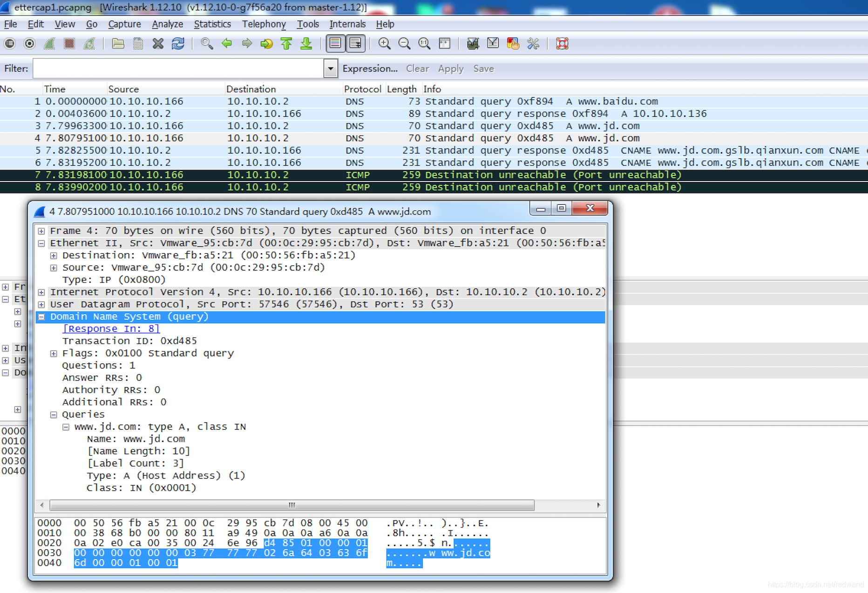Follow the Response In: 8 link
The image size is (868, 593).
pos(111,329)
